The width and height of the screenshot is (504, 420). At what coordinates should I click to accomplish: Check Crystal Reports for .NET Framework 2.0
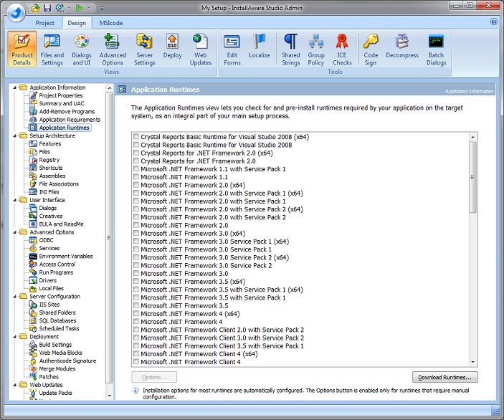click(x=136, y=161)
